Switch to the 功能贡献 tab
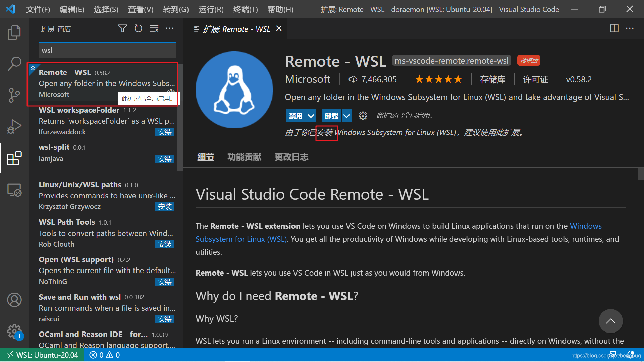 coord(244,157)
